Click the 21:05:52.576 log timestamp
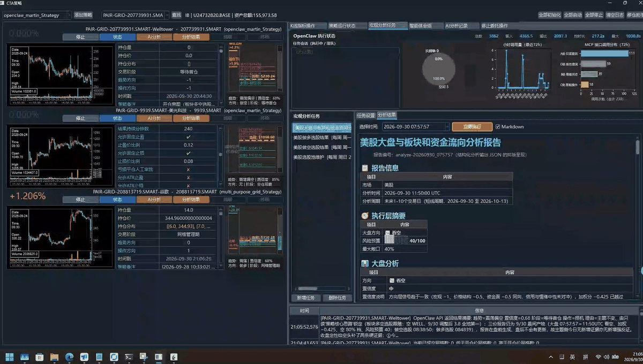The image size is (643, 364). coord(304,326)
